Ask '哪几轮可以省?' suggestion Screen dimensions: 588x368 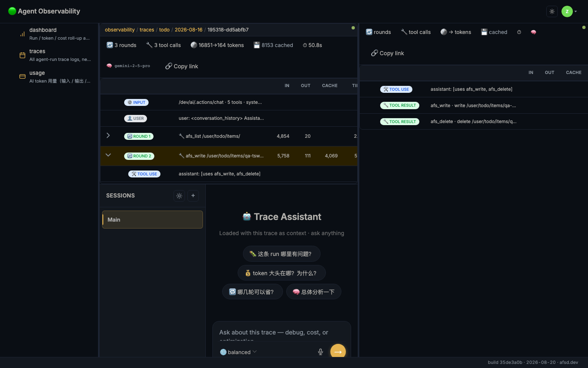(252, 292)
